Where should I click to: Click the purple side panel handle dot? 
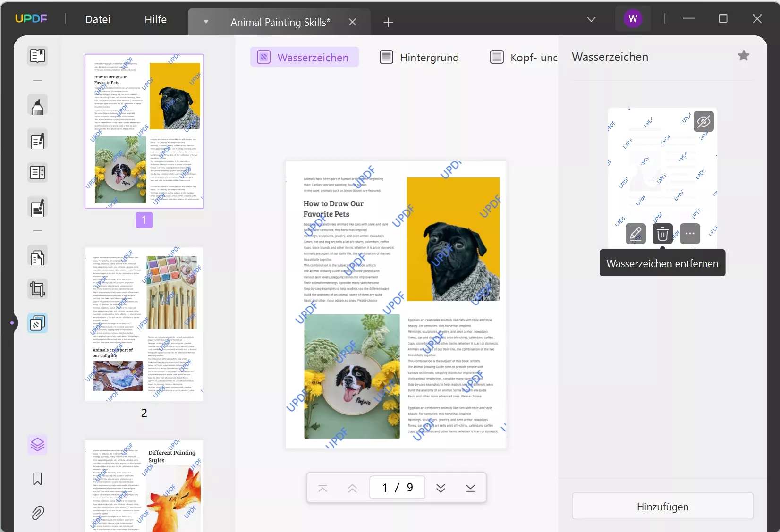coord(12,323)
